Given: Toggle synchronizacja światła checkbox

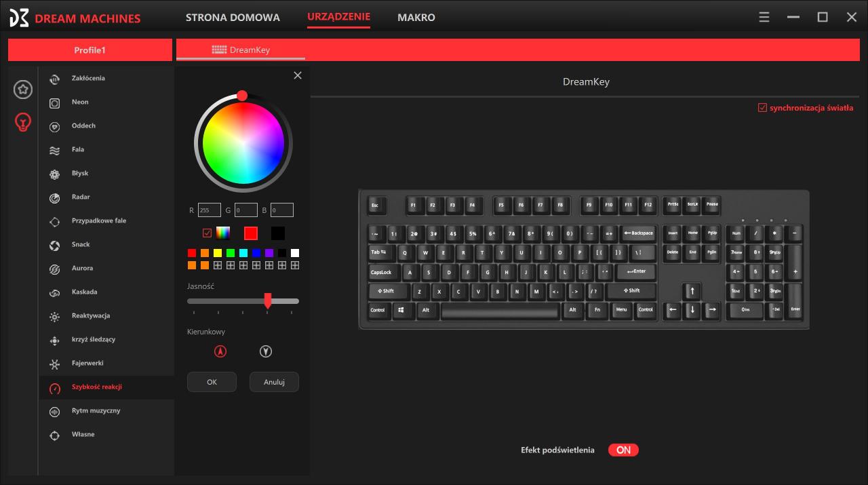Looking at the screenshot, I should 763,108.
